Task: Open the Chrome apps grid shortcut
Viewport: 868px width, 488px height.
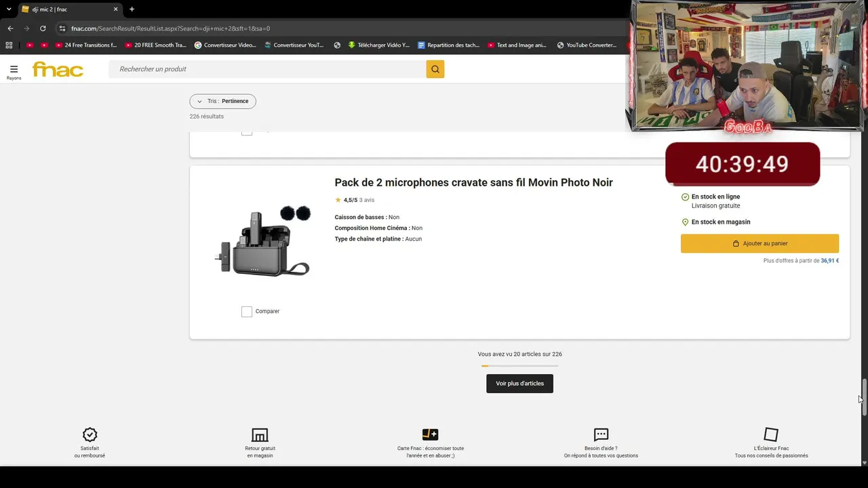Action: click(x=9, y=45)
